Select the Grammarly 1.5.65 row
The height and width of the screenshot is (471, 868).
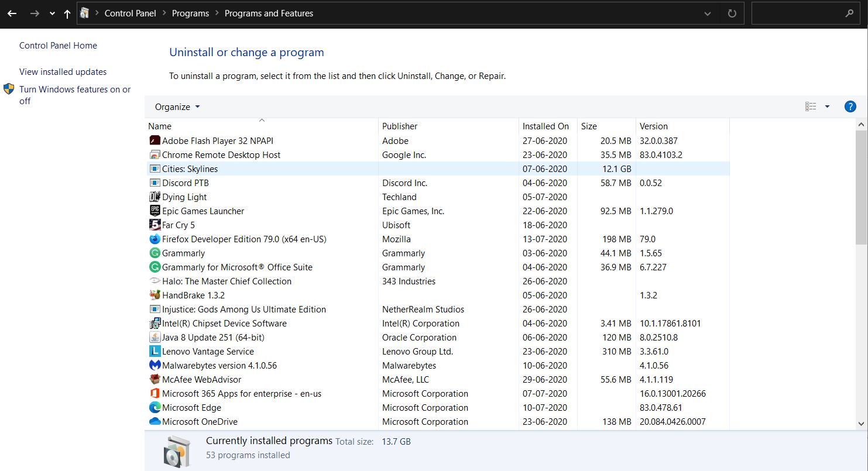click(x=438, y=253)
